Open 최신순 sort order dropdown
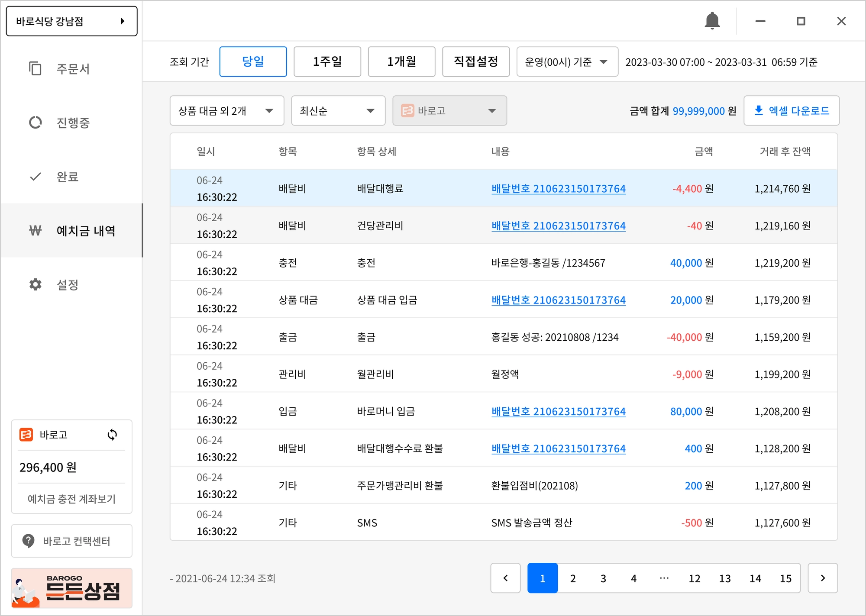866x616 pixels. coord(338,111)
